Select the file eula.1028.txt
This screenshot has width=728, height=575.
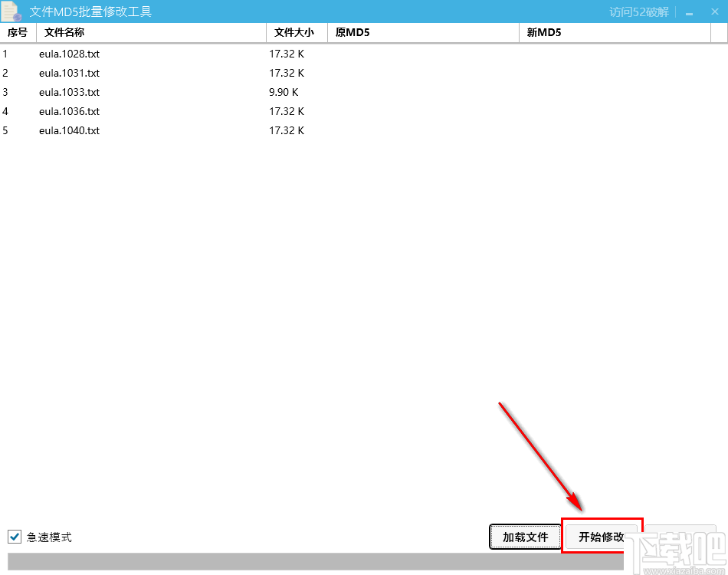click(x=69, y=54)
